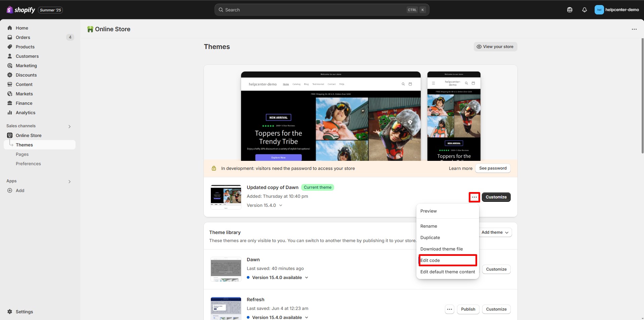Viewport: 644px width, 320px height.
Task: Open the Home section in the sidebar
Action: point(22,28)
